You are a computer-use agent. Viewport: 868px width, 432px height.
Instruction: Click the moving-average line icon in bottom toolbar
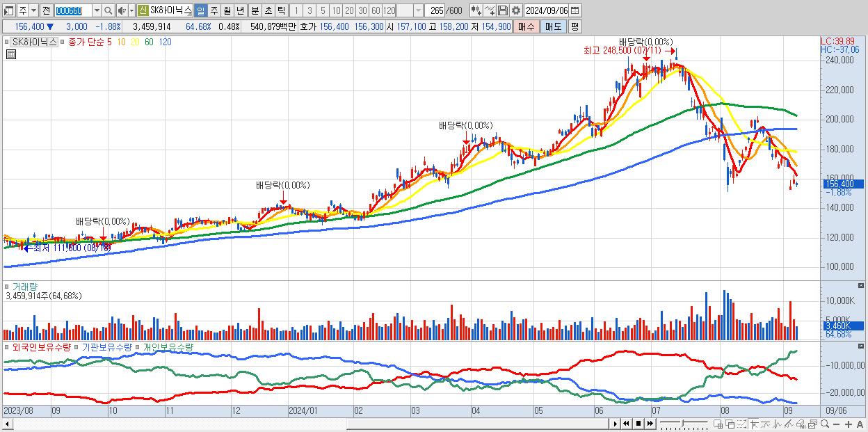point(766,424)
